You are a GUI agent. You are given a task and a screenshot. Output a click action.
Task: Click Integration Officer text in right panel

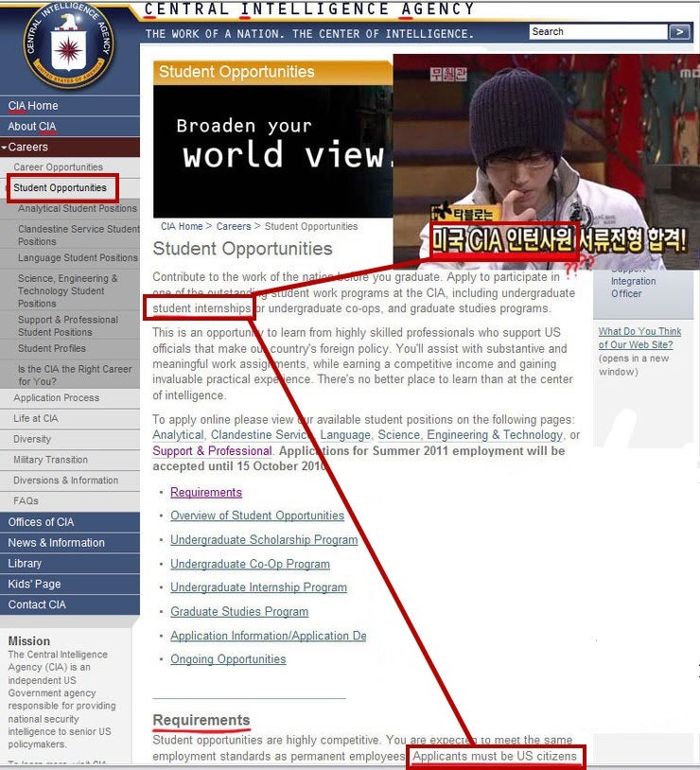tap(633, 288)
